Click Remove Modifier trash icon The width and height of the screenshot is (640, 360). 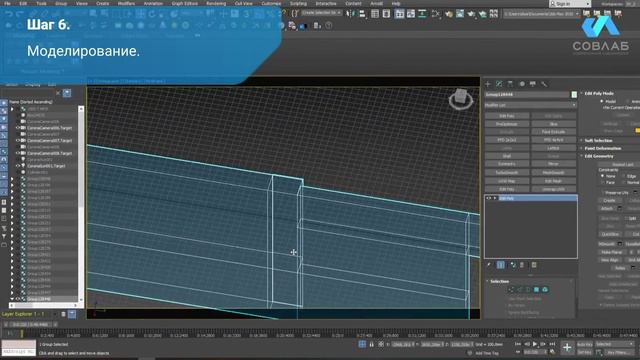tap(522, 265)
